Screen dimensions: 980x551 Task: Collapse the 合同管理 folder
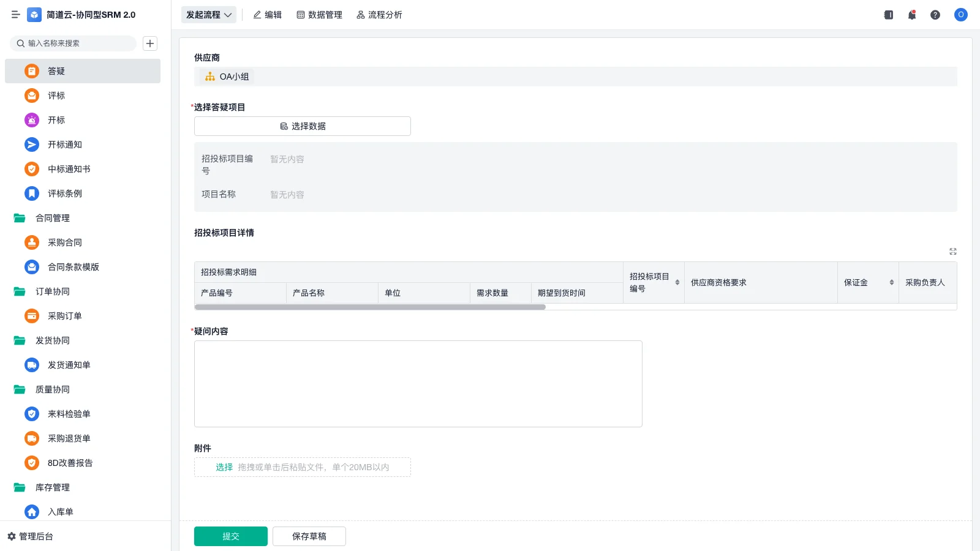20,218
